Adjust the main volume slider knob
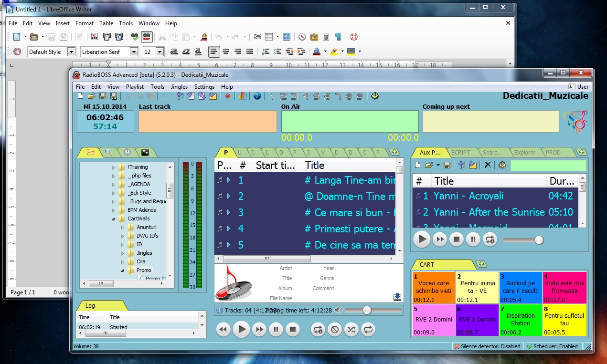 367,310
